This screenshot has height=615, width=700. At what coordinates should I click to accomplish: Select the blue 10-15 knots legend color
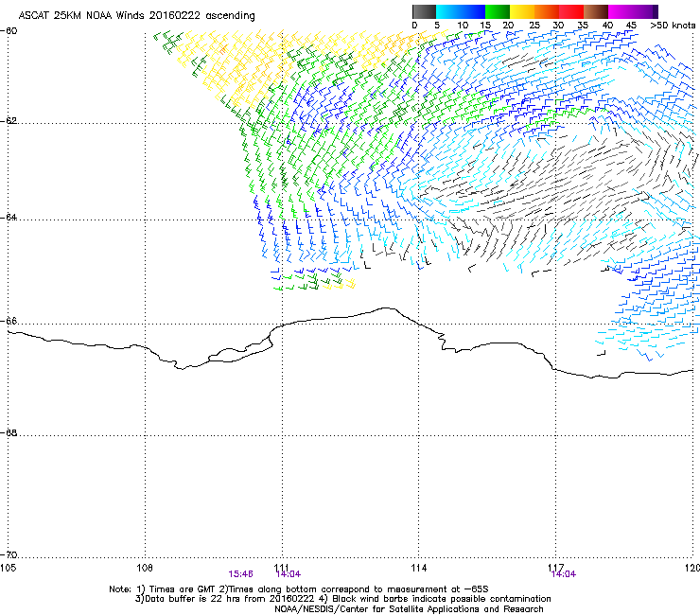(x=473, y=11)
